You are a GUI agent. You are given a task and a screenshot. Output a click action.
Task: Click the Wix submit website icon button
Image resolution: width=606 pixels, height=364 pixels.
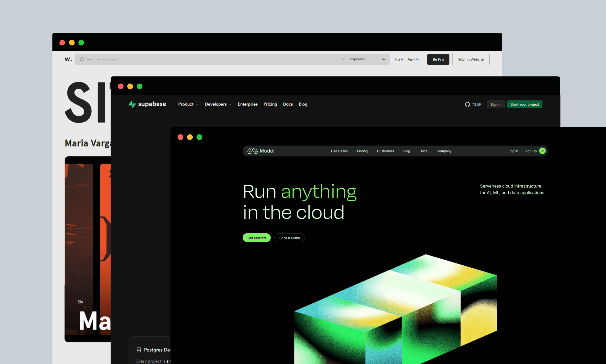coord(471,59)
